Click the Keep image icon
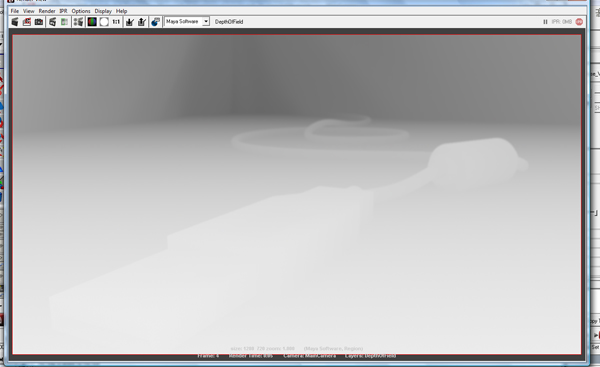This screenshot has height=367, width=600. tap(130, 22)
